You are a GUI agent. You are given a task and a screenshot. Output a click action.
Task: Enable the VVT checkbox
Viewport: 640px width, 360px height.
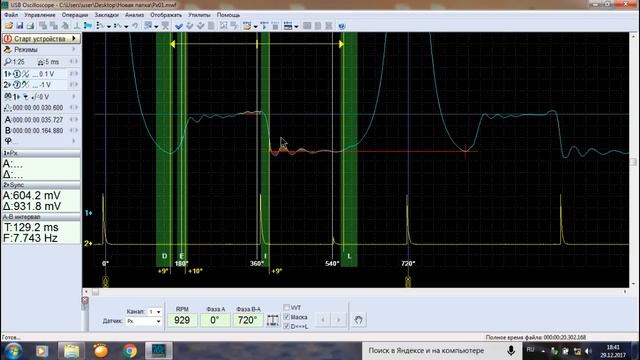(x=287, y=307)
